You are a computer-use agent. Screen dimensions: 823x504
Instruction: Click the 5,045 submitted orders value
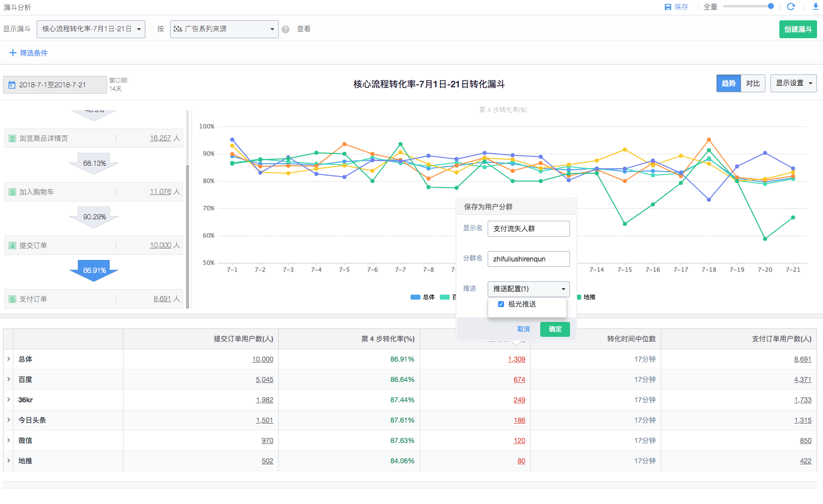[x=264, y=379]
